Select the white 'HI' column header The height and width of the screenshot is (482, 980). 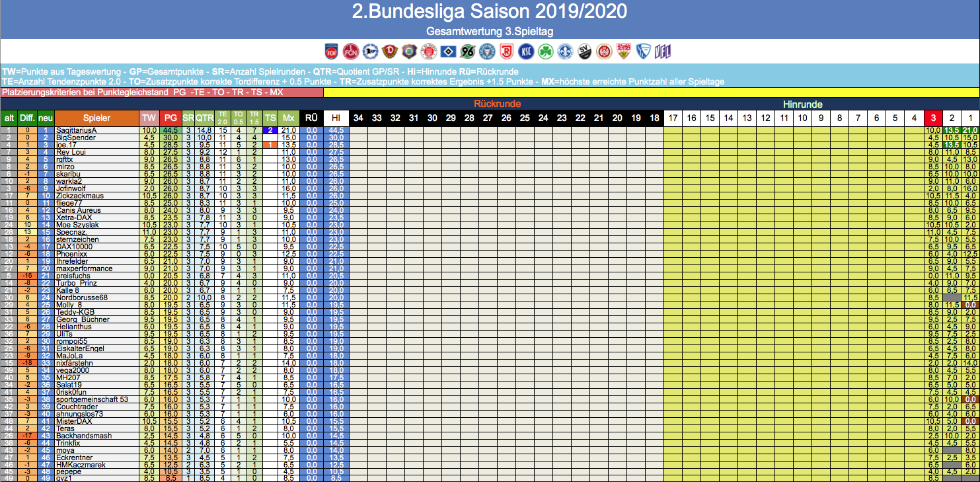[336, 118]
